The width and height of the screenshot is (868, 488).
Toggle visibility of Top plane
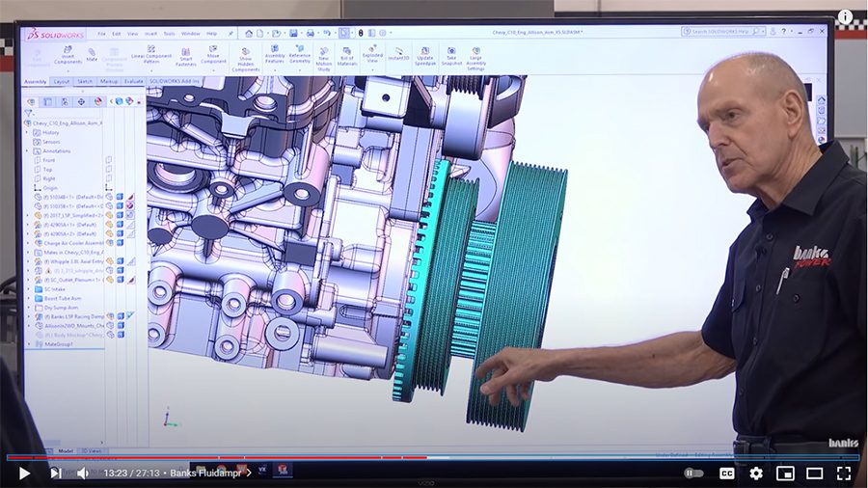pyautogui.click(x=109, y=170)
